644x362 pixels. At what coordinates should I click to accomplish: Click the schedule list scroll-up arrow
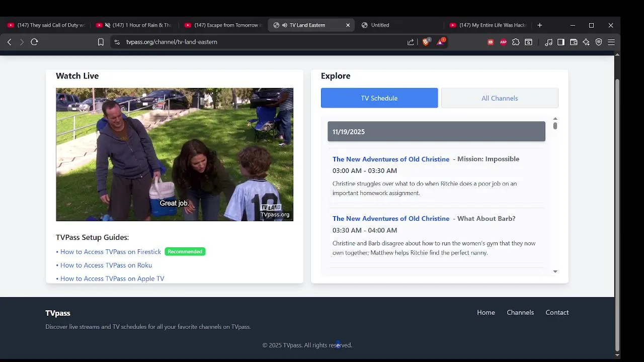555,119
